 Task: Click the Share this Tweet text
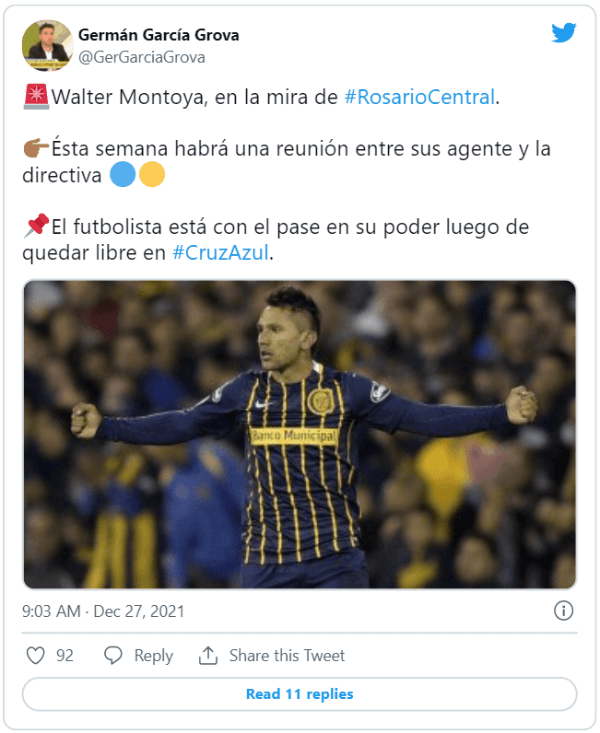[x=287, y=656]
